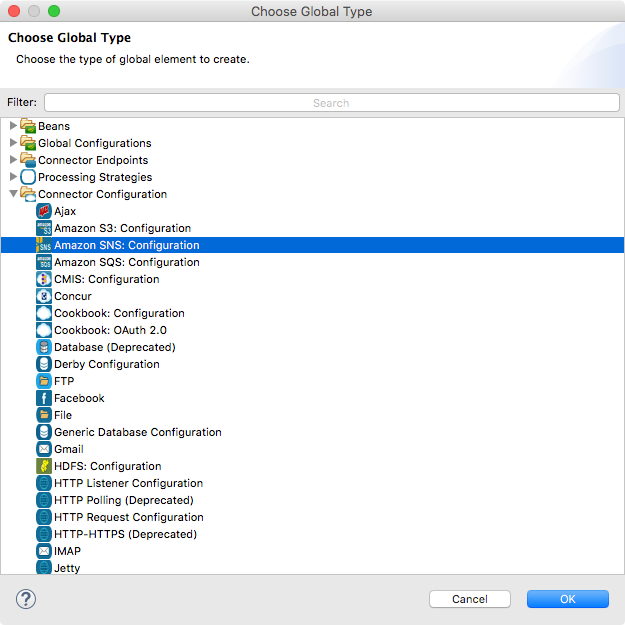Screen dimensions: 625x625
Task: Select "Amazon SQS: Configuration" text
Action: click(127, 262)
